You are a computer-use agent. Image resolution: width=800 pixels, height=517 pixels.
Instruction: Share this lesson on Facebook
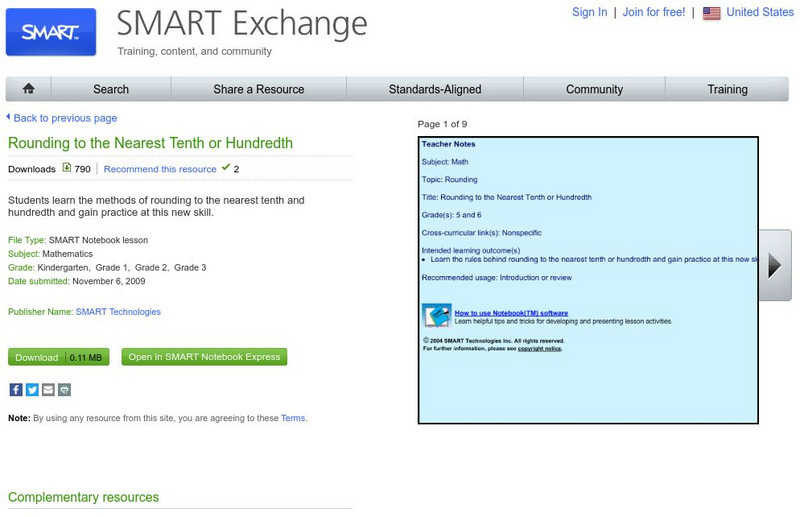(16, 389)
